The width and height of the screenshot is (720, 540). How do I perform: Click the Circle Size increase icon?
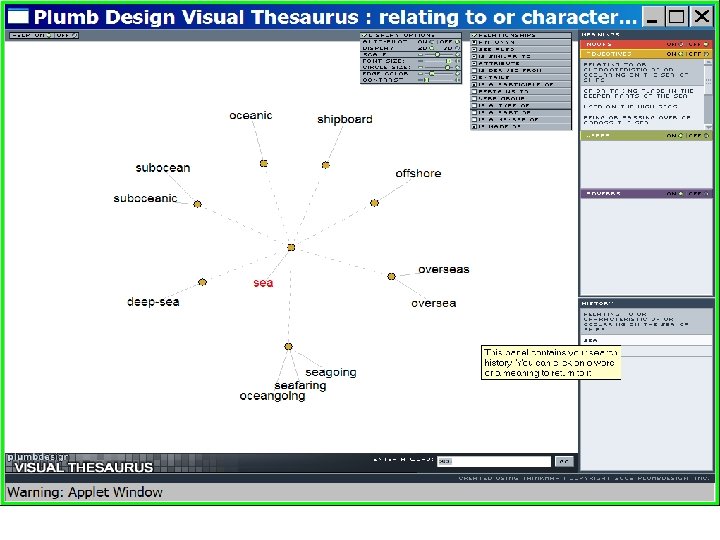(457, 68)
